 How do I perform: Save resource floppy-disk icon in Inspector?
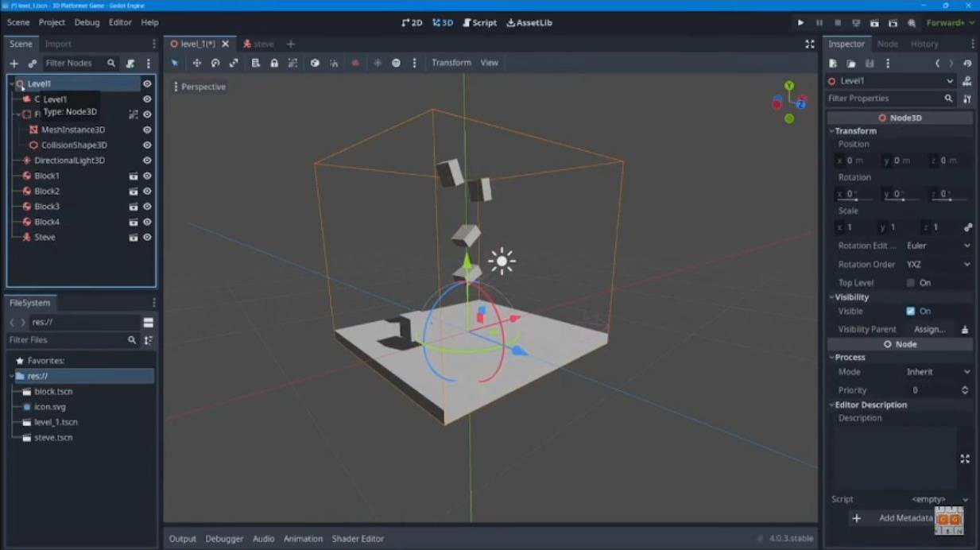pyautogui.click(x=870, y=64)
